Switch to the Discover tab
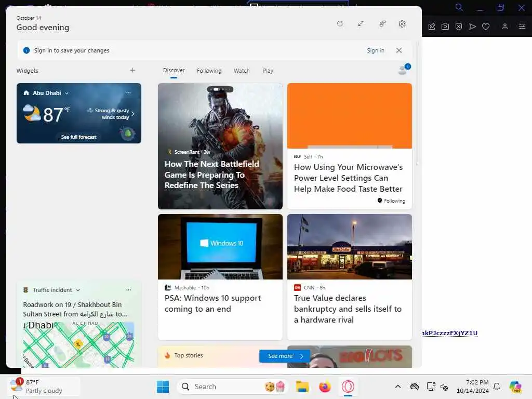Screen dimensions: 532x399 pos(174,70)
